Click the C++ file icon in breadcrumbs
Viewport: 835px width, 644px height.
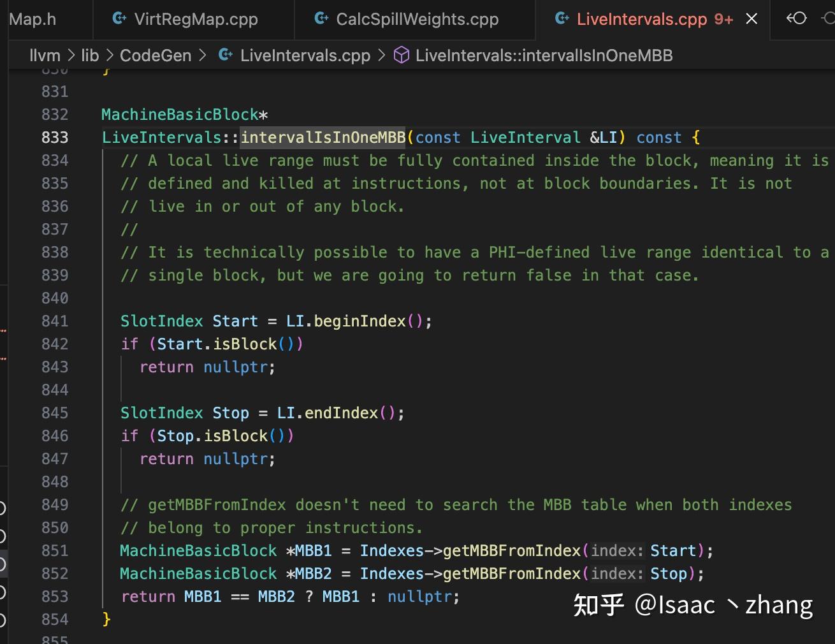[x=225, y=55]
